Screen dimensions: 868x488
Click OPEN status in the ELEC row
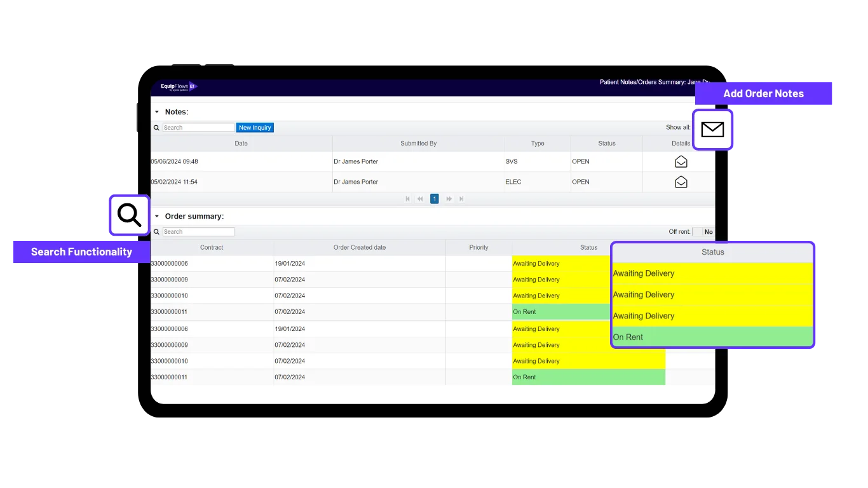(581, 182)
